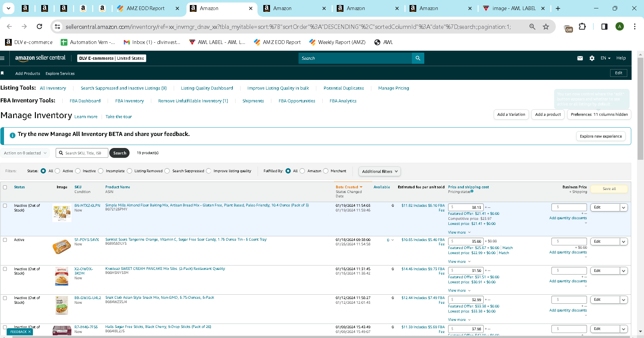Image resolution: width=644 pixels, height=338 pixels.
Task: Open the Seller Central hamburger menu
Action: click(x=3, y=58)
